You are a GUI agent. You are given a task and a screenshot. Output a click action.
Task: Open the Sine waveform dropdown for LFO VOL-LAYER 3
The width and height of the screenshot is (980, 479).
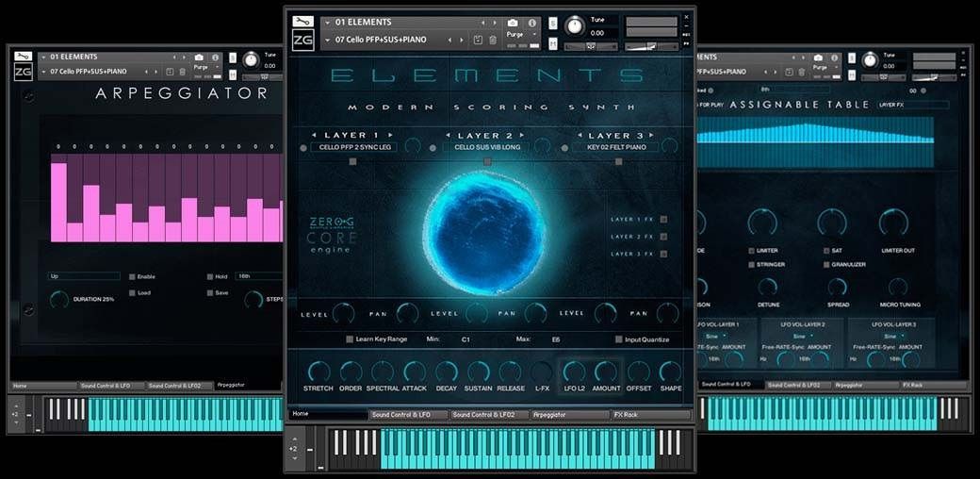coord(892,337)
